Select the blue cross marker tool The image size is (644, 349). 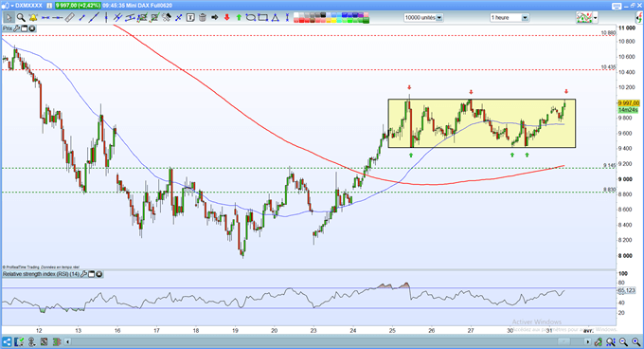point(179,17)
